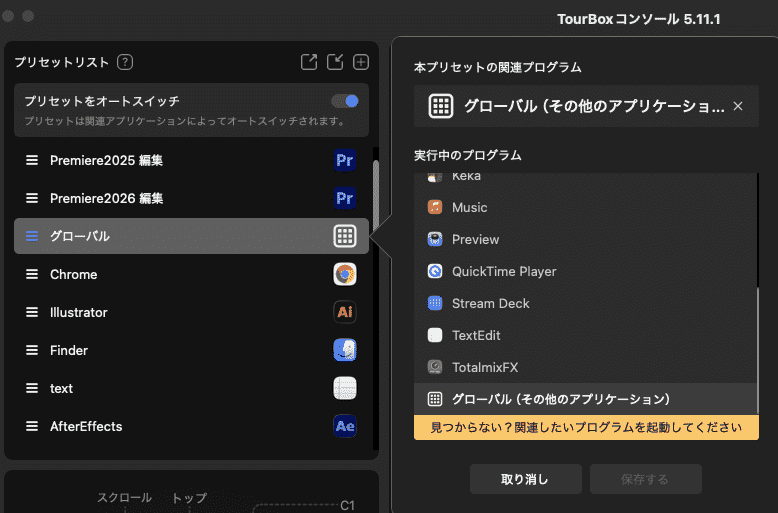Click the drag handle beside text preset
The width and height of the screenshot is (778, 513).
[32, 388]
